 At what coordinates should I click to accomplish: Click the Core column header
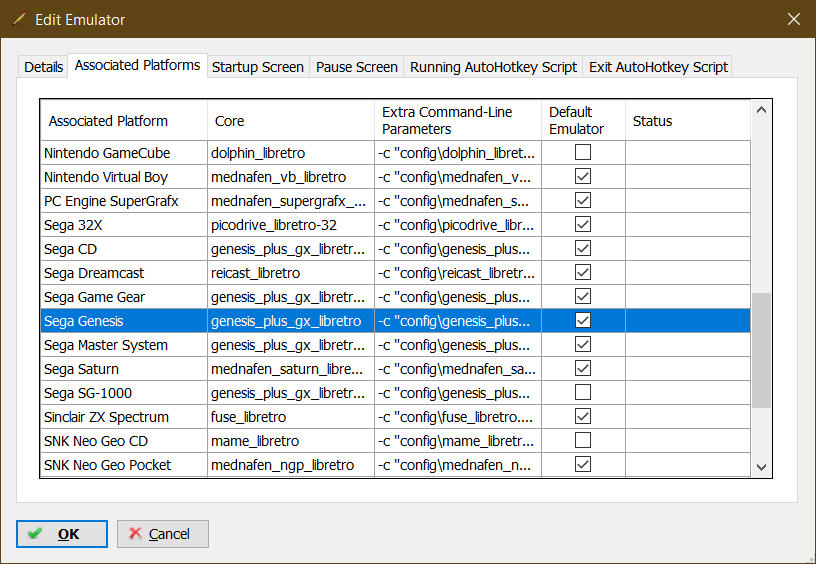click(291, 120)
